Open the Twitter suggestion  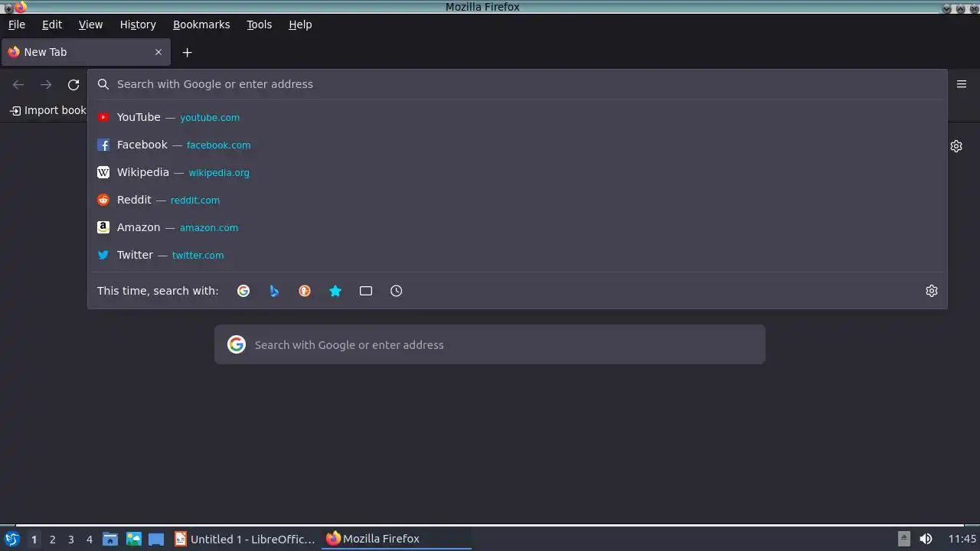pos(518,255)
